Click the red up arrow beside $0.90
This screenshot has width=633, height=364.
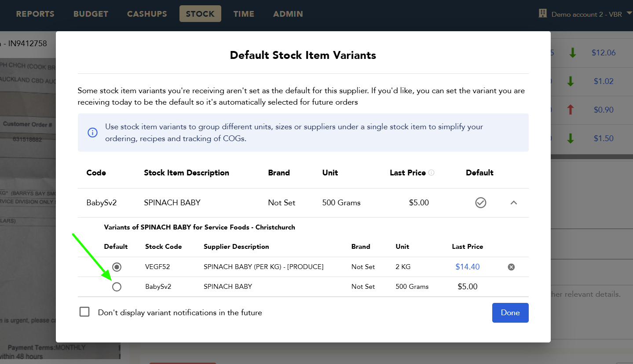pyautogui.click(x=571, y=110)
